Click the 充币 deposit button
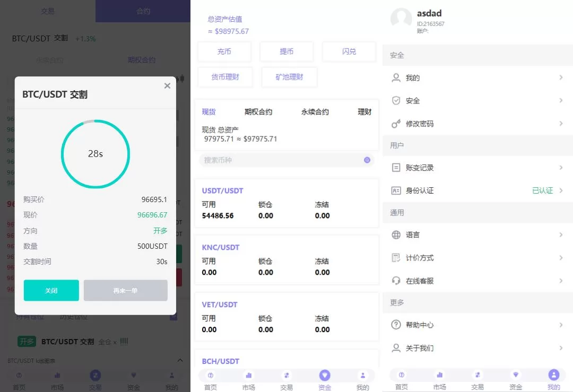573x392 pixels. 224,51
